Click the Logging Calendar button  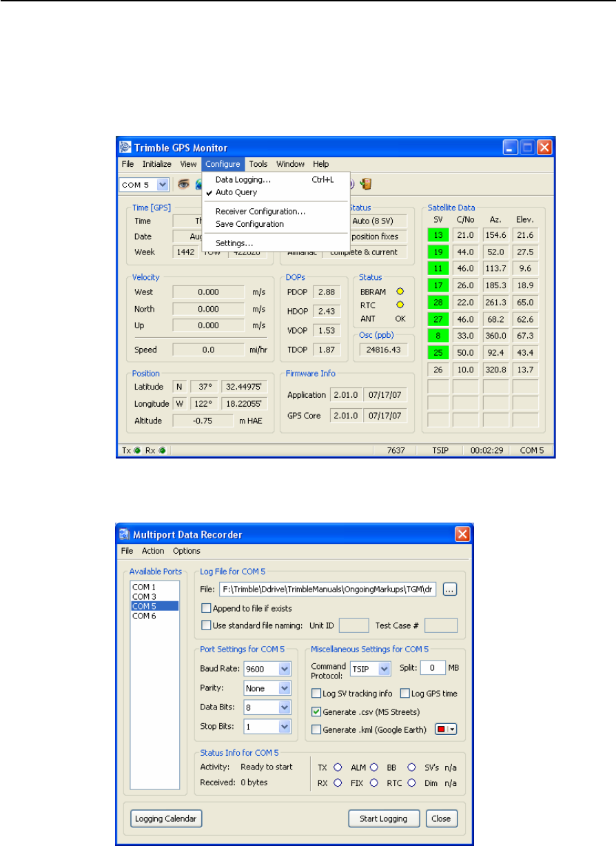click(x=166, y=819)
